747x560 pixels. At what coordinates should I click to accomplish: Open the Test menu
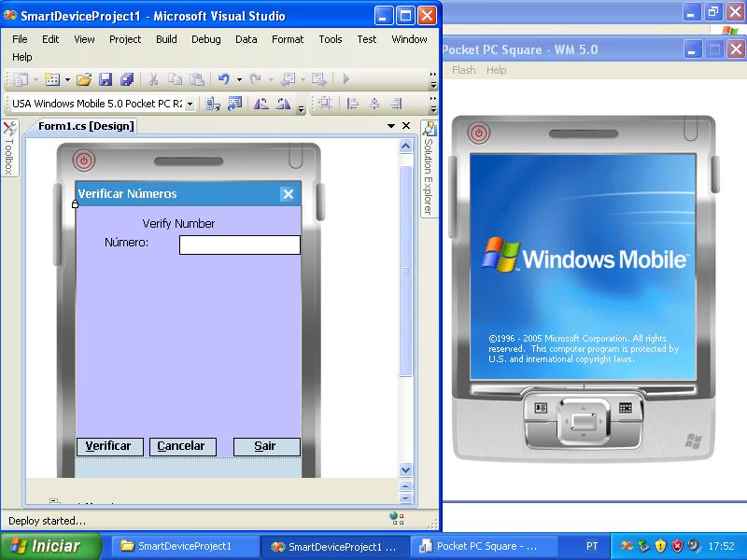(366, 39)
